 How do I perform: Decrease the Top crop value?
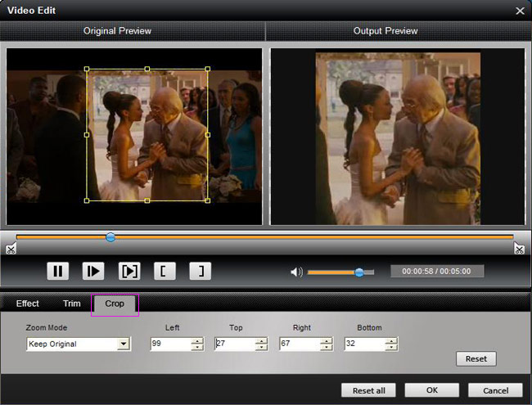pos(261,348)
